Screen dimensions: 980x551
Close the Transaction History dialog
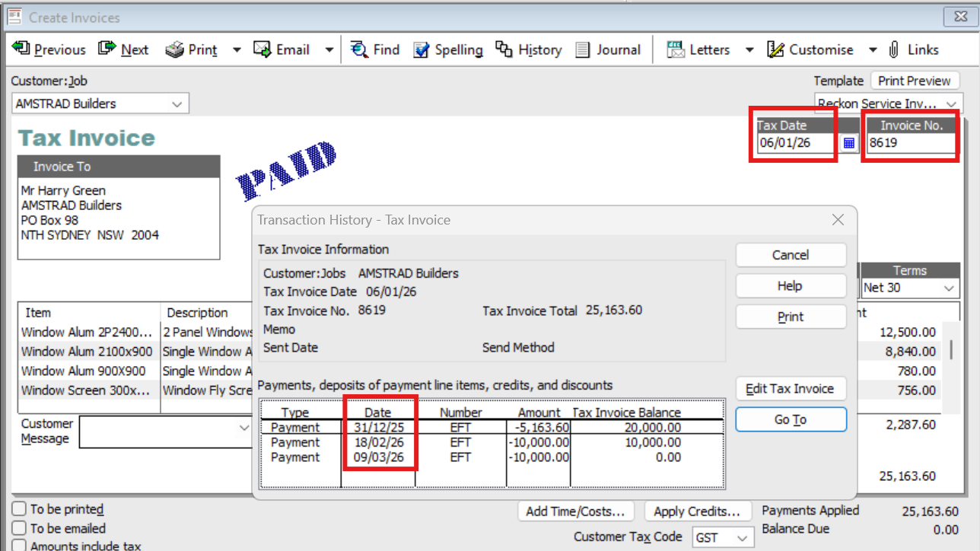838,220
